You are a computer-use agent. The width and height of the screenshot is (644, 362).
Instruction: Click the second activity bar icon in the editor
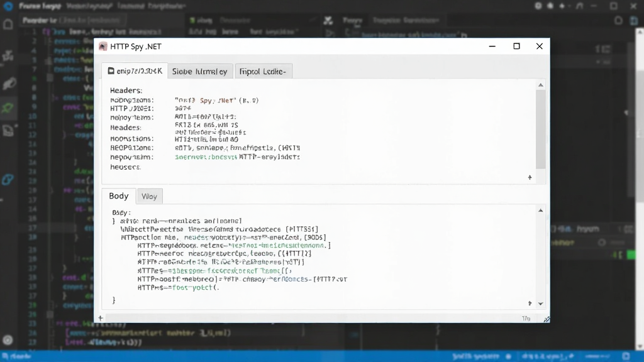tap(8, 55)
